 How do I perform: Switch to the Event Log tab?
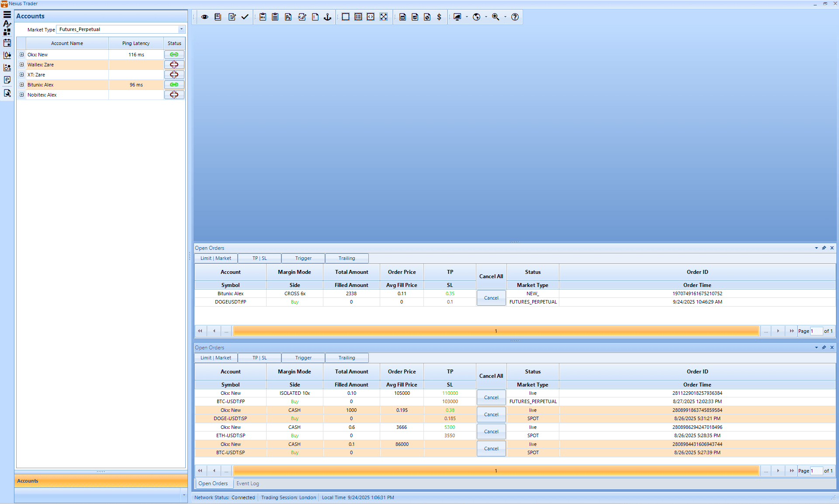click(x=247, y=483)
